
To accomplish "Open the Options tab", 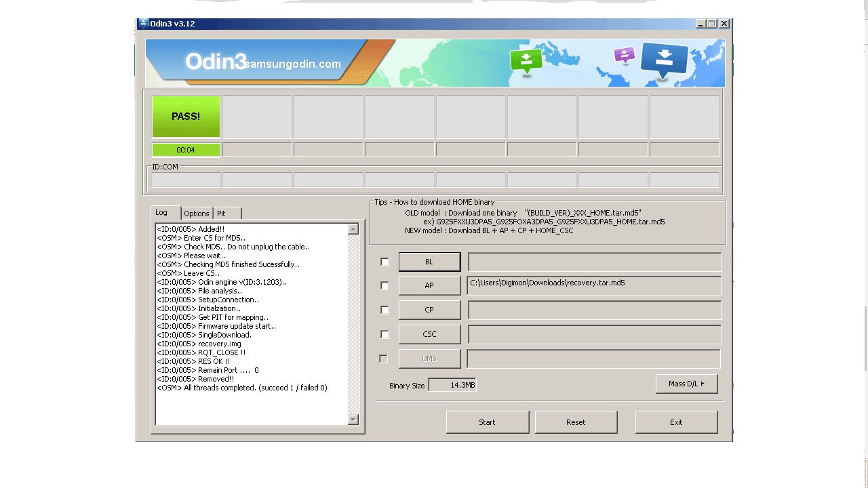I will click(x=197, y=213).
